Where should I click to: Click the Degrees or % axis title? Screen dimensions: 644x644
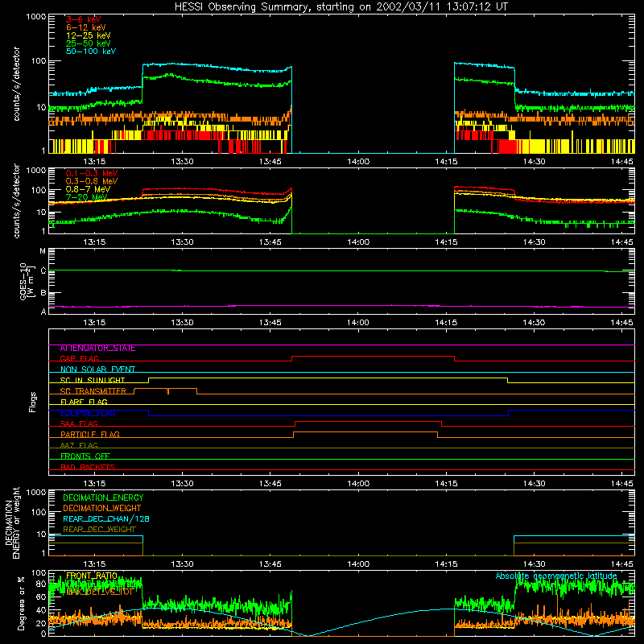point(22,604)
